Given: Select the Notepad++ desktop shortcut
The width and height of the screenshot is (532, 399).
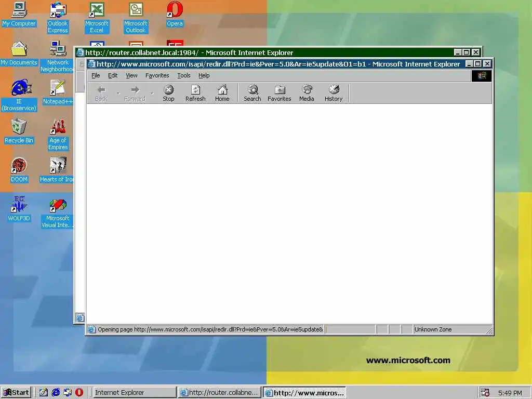Looking at the screenshot, I should point(58,92).
